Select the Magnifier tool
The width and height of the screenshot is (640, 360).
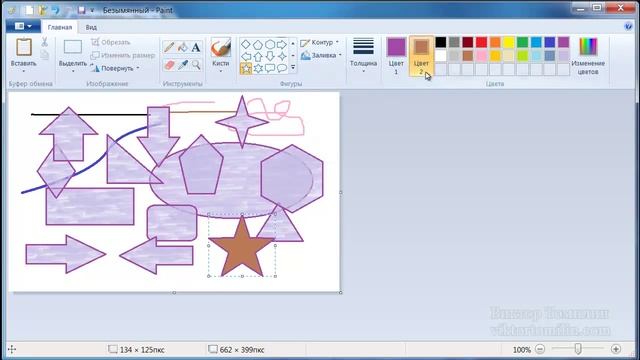pos(196,65)
